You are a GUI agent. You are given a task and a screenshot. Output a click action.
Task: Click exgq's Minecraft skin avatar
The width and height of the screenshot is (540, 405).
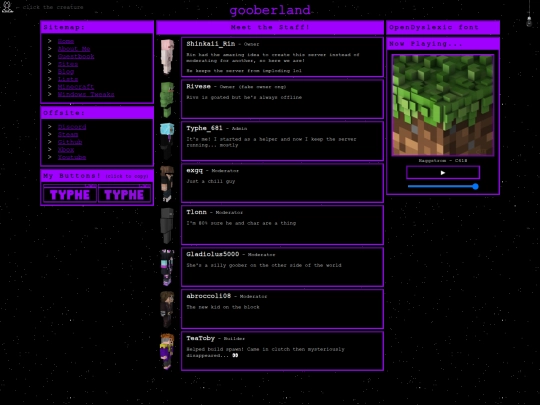point(168,183)
